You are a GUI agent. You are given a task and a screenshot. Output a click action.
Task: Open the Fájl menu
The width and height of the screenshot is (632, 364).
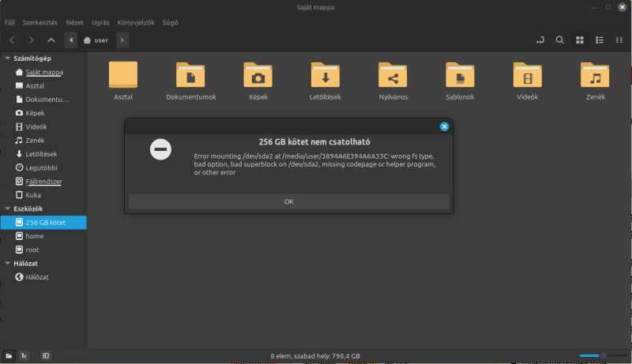click(x=9, y=23)
